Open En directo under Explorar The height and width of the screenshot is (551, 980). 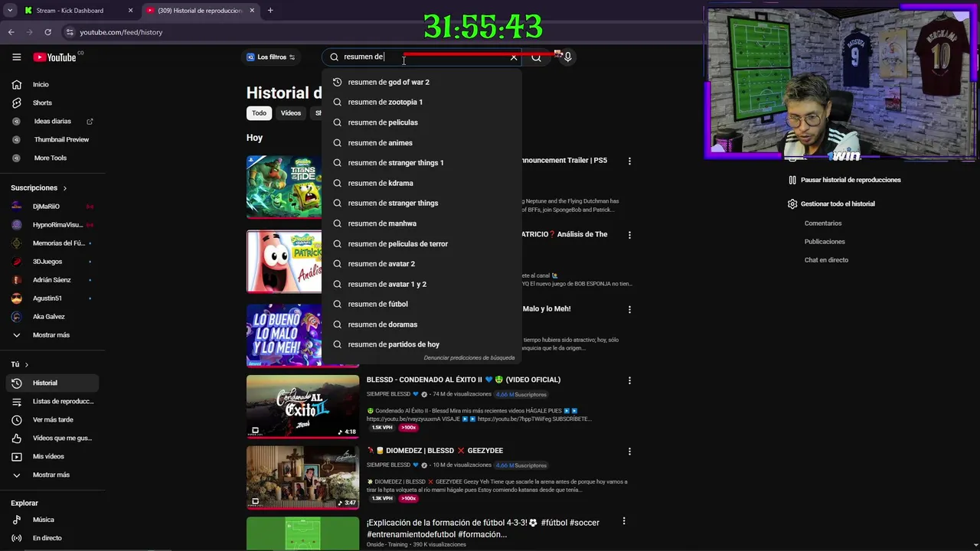coord(52,538)
